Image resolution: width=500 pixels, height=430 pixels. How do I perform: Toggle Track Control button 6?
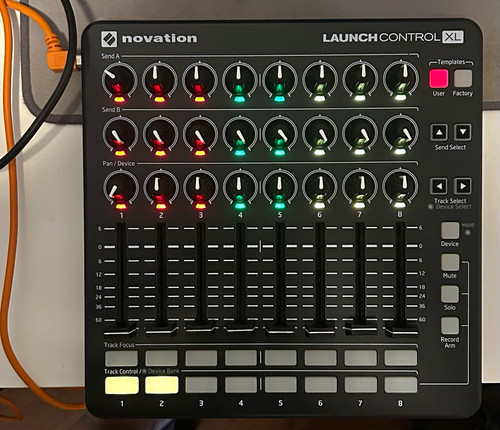pos(320,385)
